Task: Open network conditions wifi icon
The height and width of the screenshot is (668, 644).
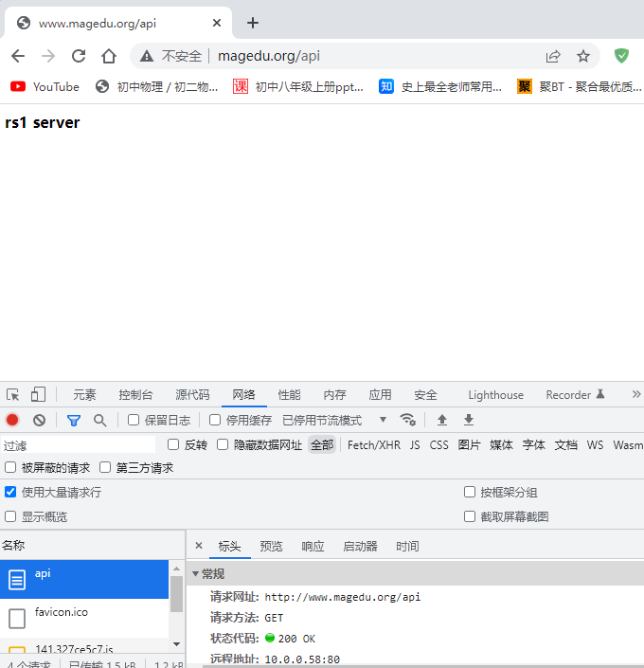Action: [407, 420]
